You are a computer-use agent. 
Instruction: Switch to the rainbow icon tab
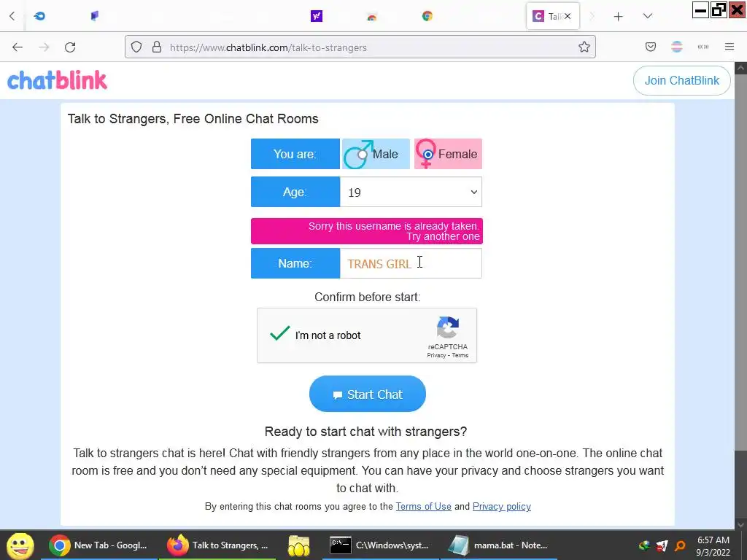coord(371,17)
